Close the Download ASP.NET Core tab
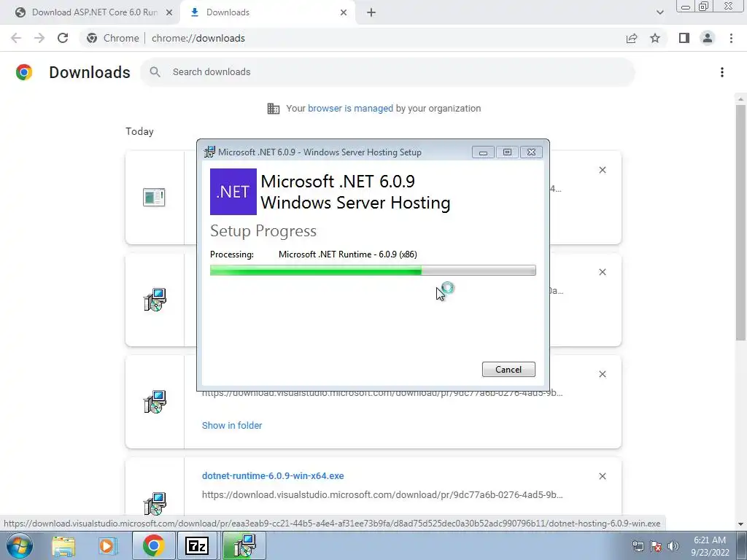 pos(169,12)
